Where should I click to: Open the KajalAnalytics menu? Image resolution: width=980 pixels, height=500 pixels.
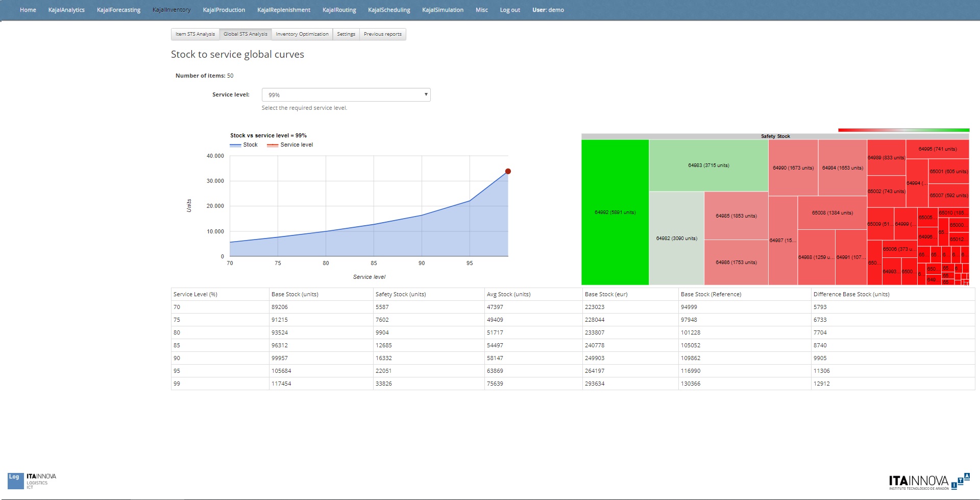pos(66,10)
